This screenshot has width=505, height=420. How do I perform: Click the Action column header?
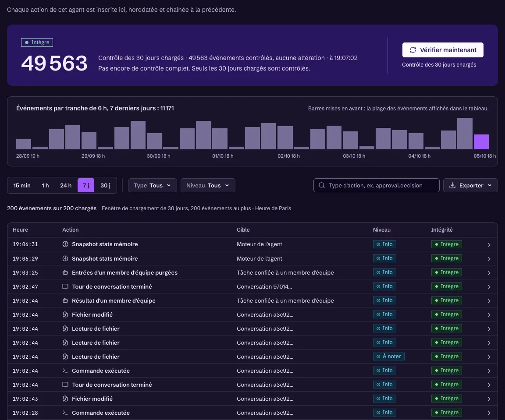[x=70, y=230]
